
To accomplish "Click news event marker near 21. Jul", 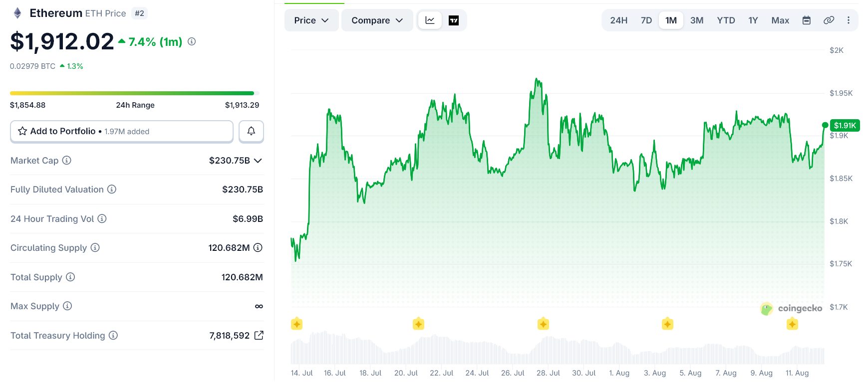I will click(419, 324).
